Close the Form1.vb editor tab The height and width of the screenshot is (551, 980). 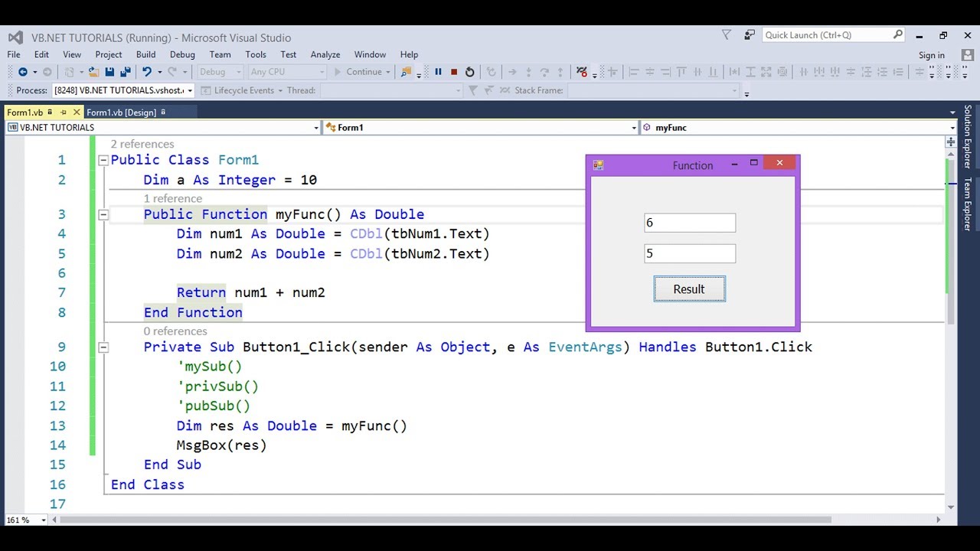(x=76, y=112)
